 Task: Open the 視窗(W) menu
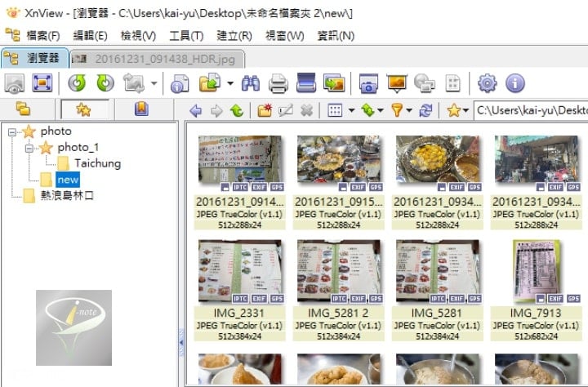pos(285,36)
